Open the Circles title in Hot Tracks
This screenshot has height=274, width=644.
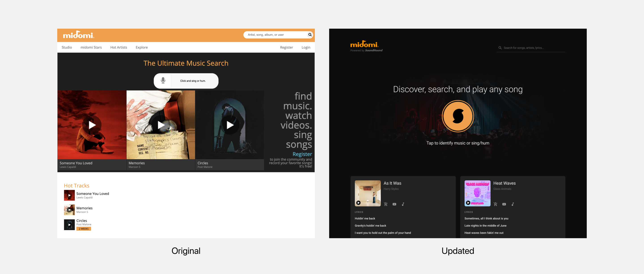pos(81,220)
